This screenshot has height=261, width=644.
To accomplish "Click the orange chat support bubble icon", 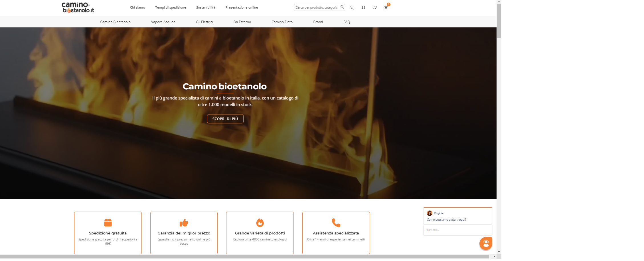I will pyautogui.click(x=486, y=243).
